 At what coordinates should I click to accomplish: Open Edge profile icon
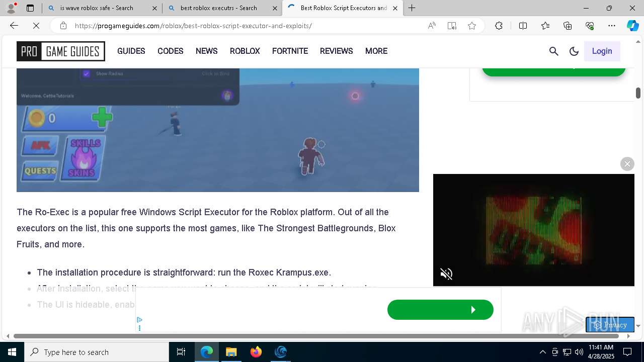(11, 8)
